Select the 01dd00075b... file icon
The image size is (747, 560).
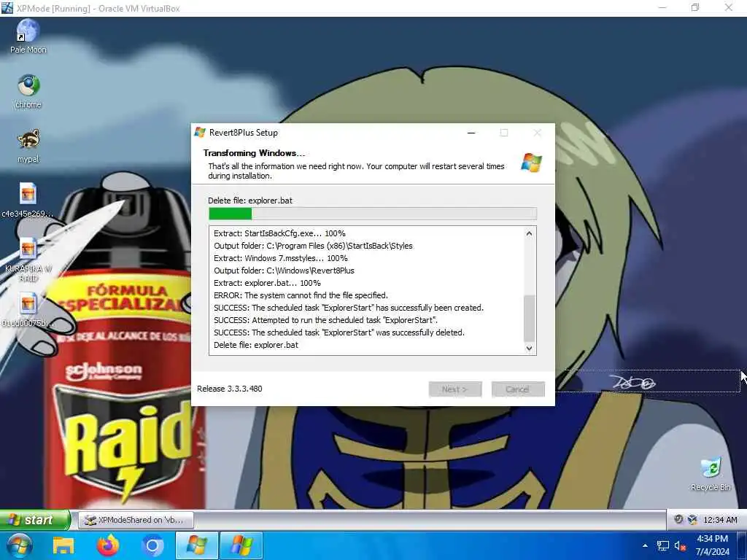(x=28, y=310)
